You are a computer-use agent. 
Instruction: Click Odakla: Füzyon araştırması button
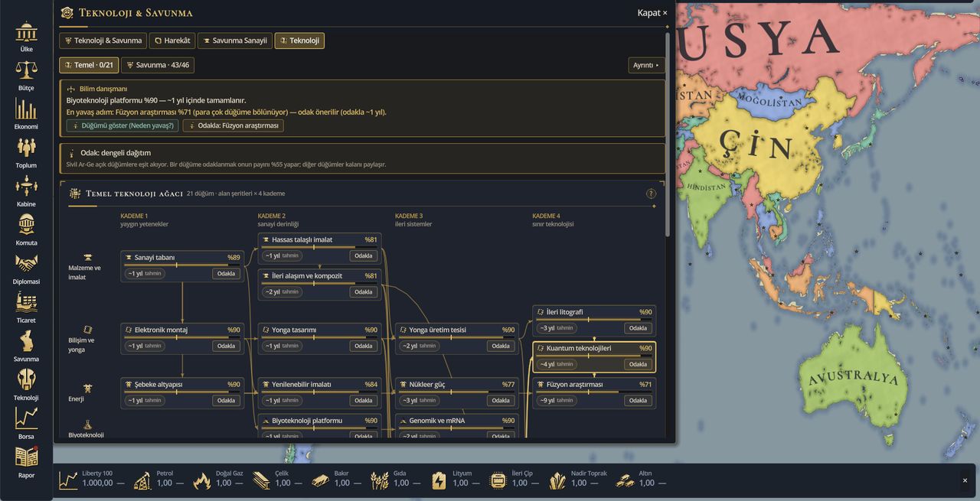(x=233, y=125)
